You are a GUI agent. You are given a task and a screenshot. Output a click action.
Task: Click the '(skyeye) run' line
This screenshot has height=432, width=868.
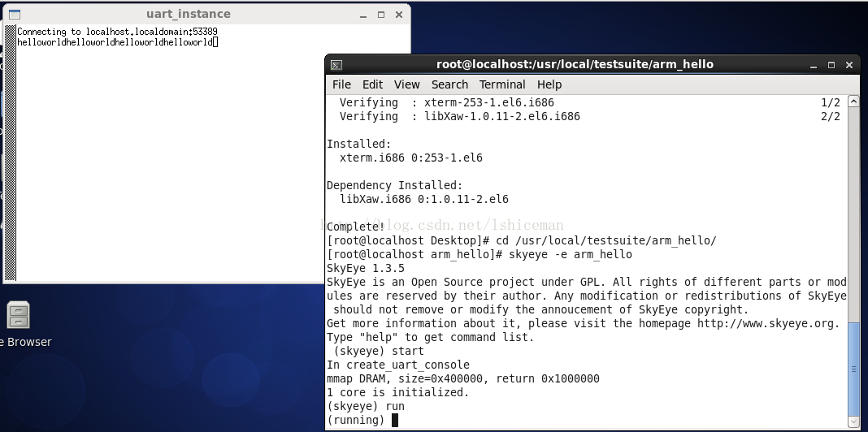[366, 407]
